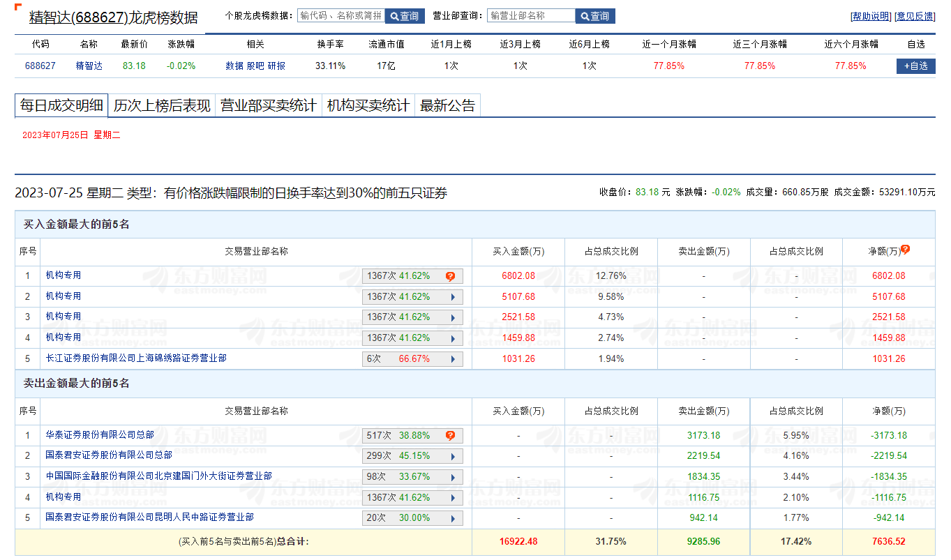Image resolution: width=951 pixels, height=560 pixels.
Task: Expand the 299次 45.15% stats for 国泰君安总部
Action: click(x=453, y=456)
